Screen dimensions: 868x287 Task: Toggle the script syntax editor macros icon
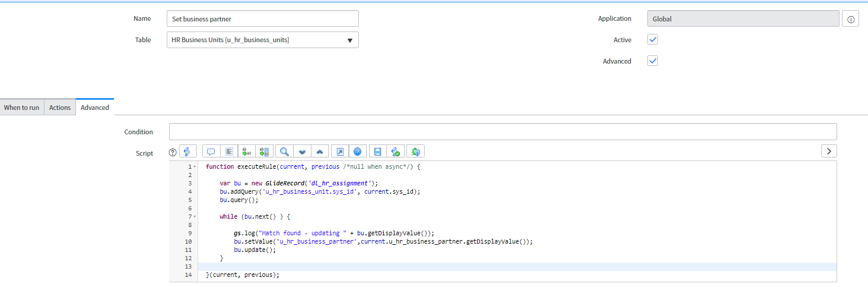point(187,152)
